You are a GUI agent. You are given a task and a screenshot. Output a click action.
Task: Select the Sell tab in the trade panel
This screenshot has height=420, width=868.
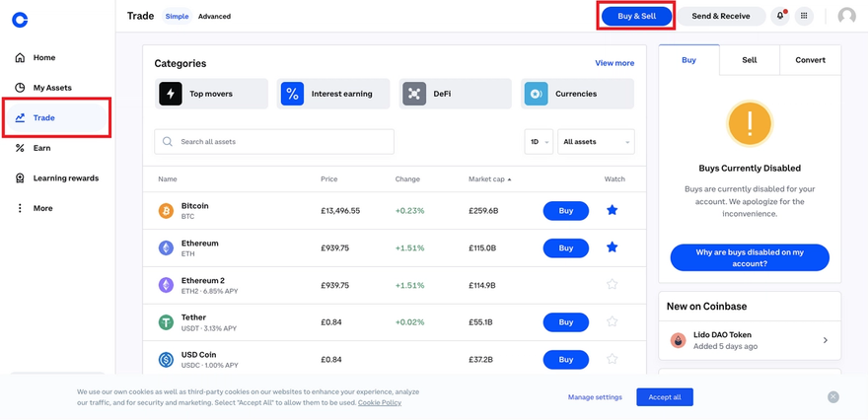point(750,60)
